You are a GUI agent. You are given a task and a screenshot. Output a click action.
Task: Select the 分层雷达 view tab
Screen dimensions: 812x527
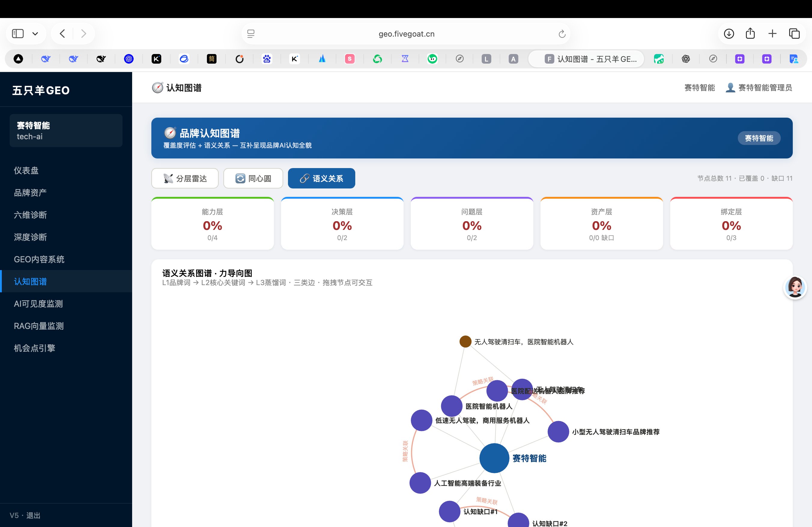pos(185,178)
